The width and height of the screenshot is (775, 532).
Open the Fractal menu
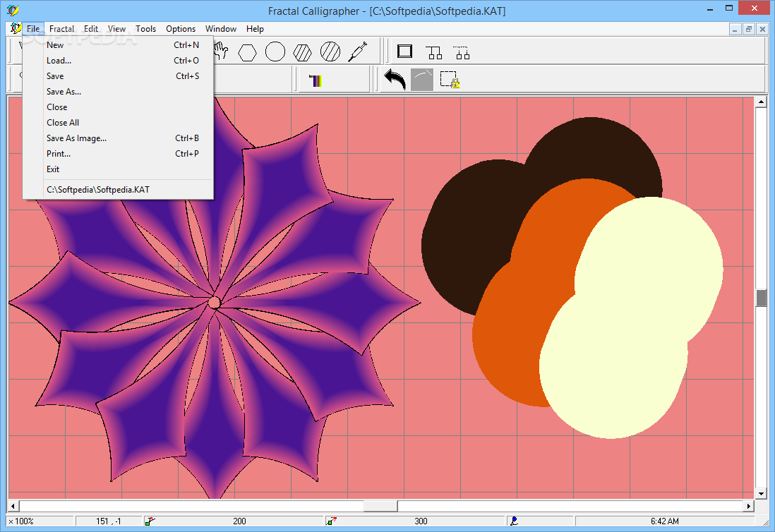pyautogui.click(x=62, y=29)
